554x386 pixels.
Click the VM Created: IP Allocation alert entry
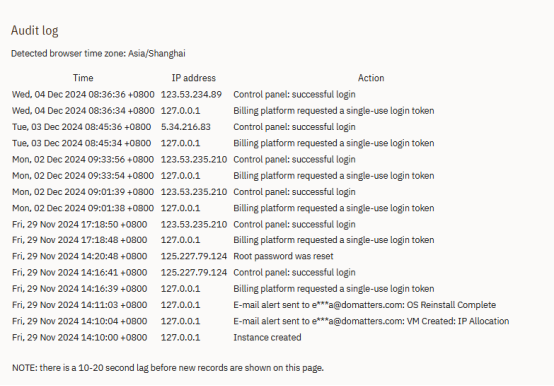point(371,321)
